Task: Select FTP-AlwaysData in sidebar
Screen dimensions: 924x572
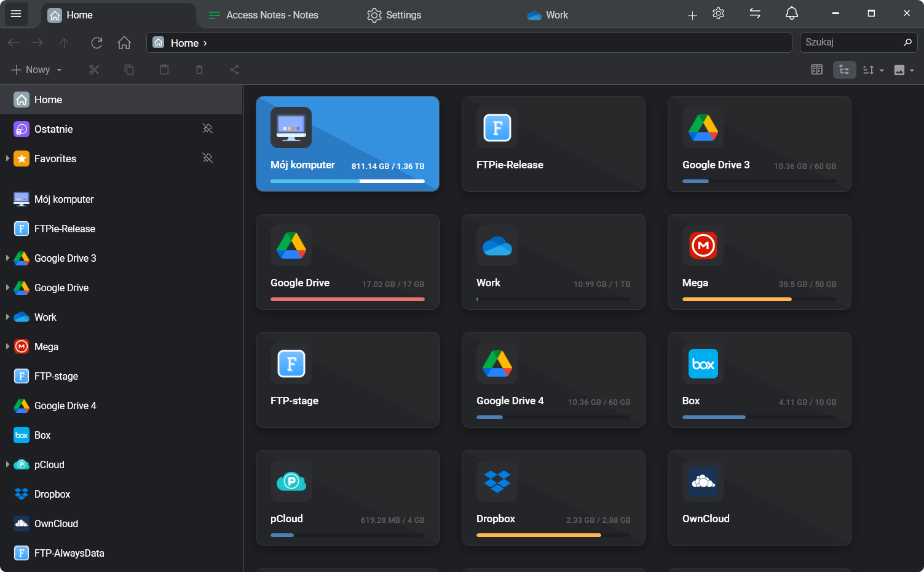Action: coord(121,553)
